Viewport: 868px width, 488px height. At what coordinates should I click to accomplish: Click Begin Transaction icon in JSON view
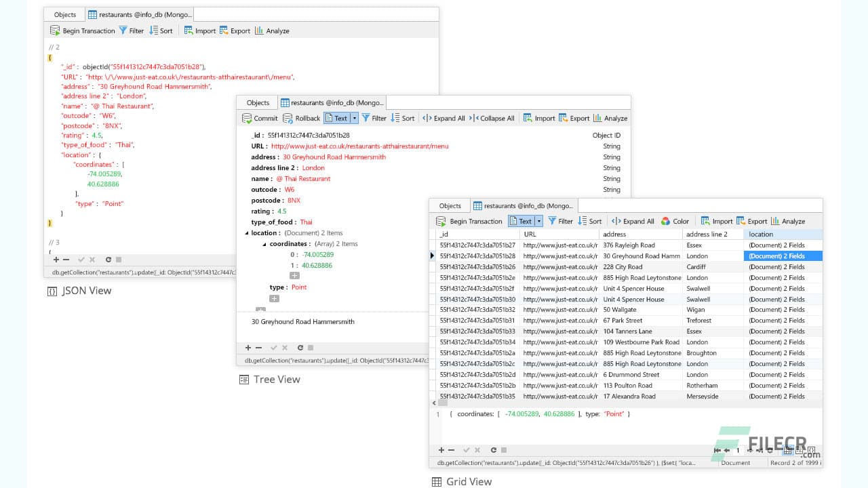[x=55, y=30]
